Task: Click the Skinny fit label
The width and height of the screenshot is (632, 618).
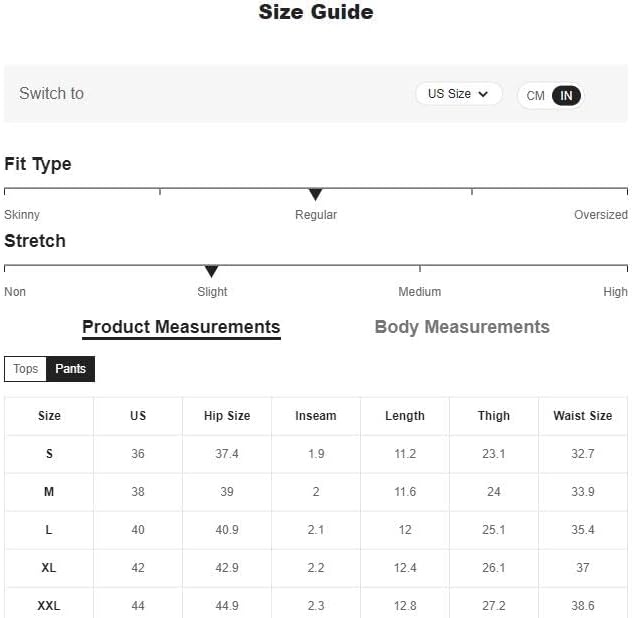Action: coord(22,215)
